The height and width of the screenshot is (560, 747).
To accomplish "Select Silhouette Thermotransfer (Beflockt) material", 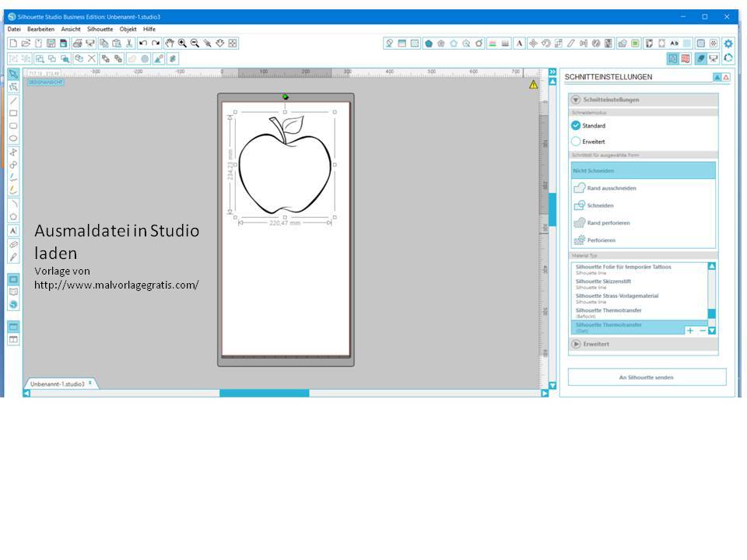I will [640, 313].
